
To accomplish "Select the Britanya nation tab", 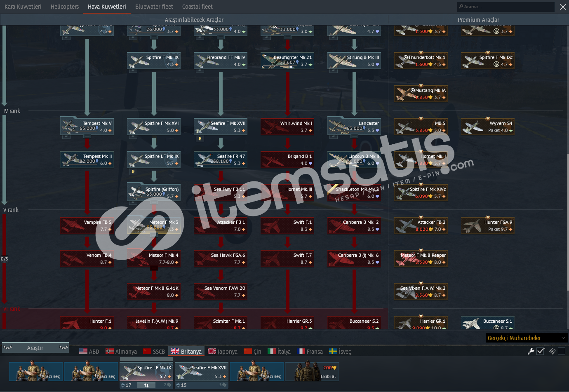I will (186, 351).
